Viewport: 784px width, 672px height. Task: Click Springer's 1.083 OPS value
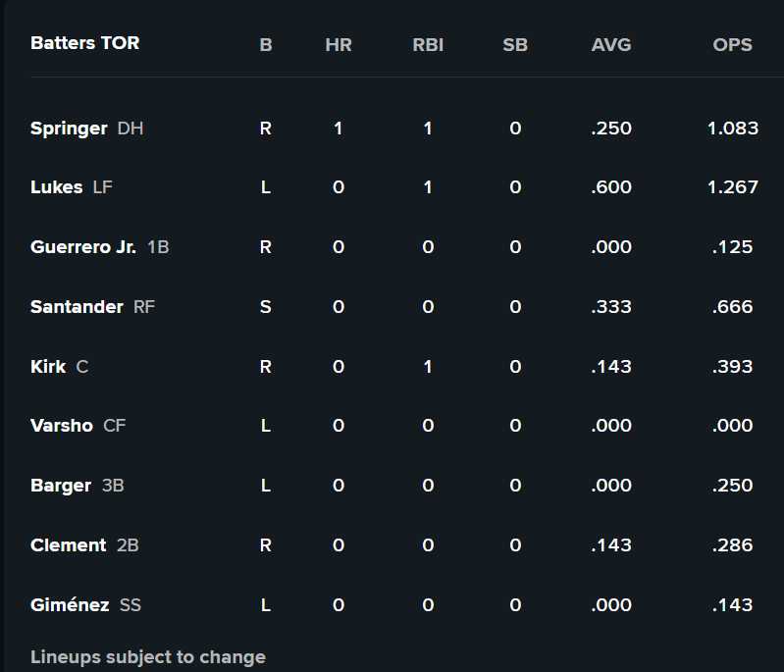click(x=733, y=129)
